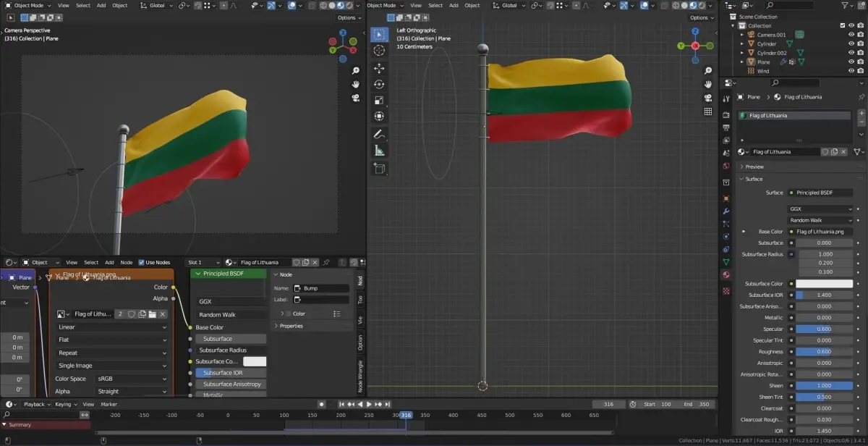Toggle auto keying record button in timeline

click(x=321, y=404)
